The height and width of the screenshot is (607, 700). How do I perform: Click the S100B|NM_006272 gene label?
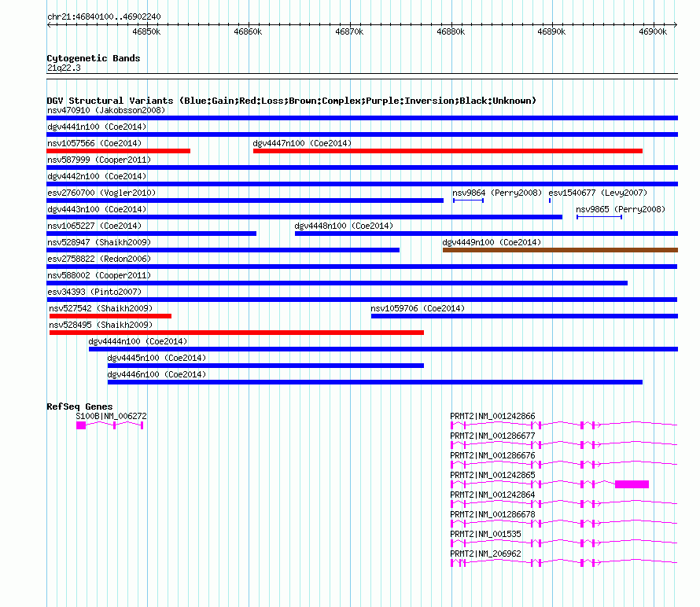coord(111,416)
